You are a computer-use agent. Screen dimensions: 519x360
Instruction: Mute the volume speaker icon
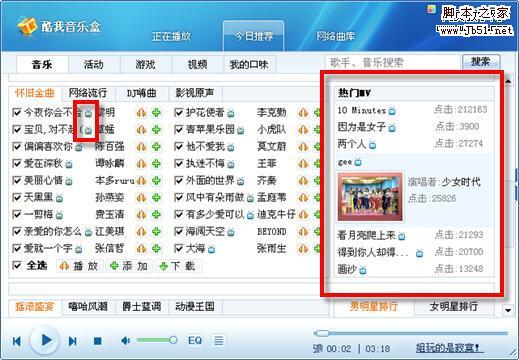click(x=125, y=341)
